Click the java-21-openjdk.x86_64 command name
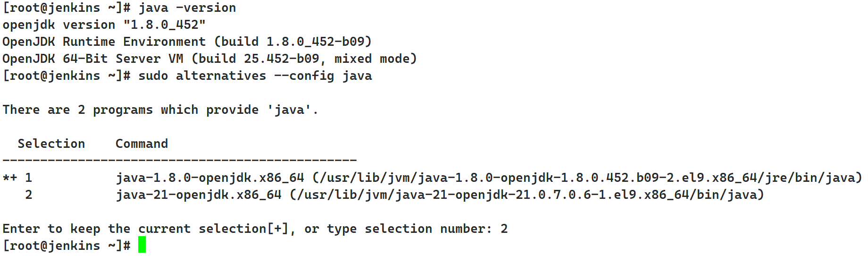This screenshot has width=868, height=256. coord(199,195)
